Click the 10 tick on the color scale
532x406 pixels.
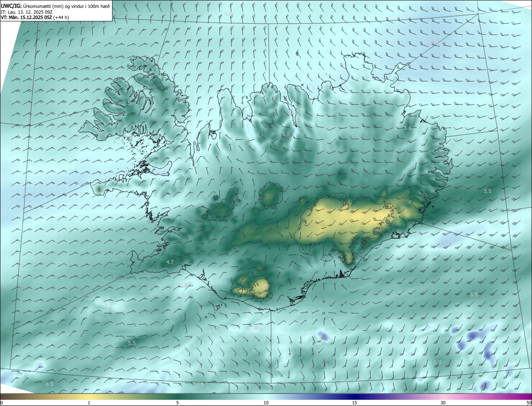click(266, 403)
